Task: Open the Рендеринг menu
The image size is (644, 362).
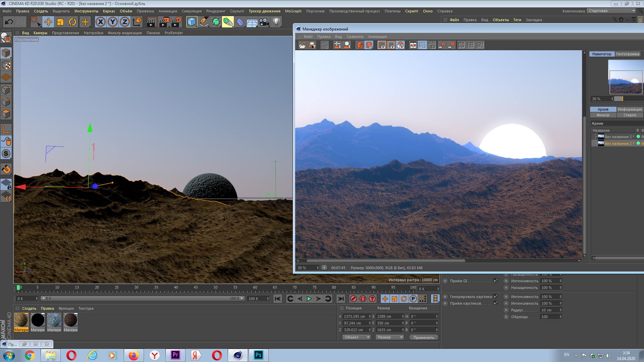Action: coord(216,11)
